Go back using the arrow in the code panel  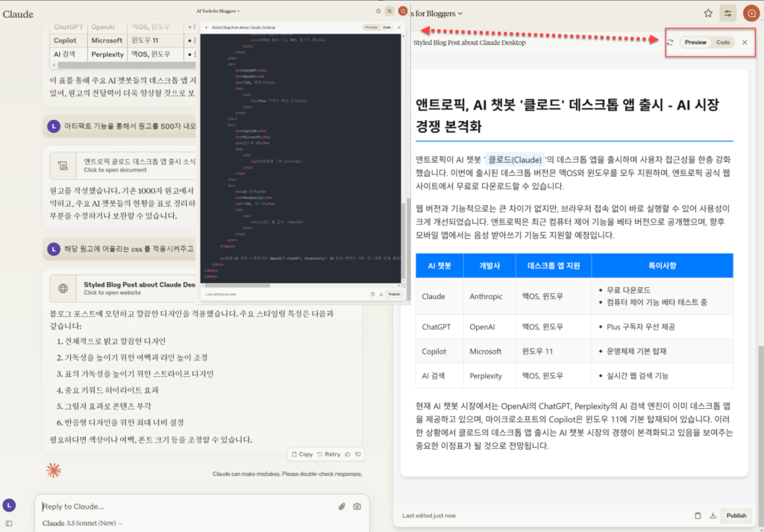pyautogui.click(x=207, y=28)
